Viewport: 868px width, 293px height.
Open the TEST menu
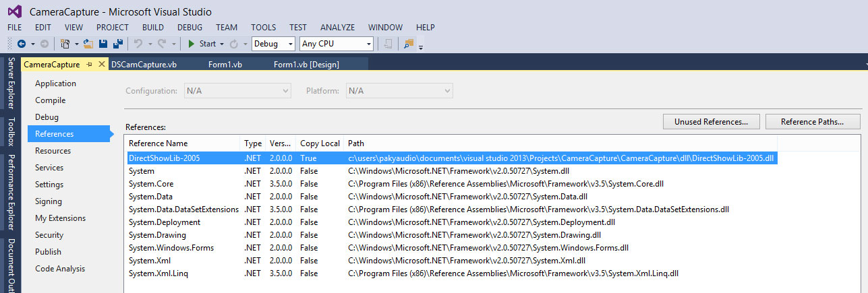point(298,28)
